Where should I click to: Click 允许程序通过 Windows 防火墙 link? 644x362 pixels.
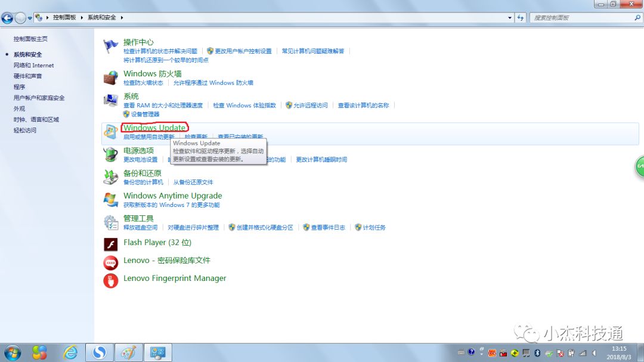(x=213, y=83)
